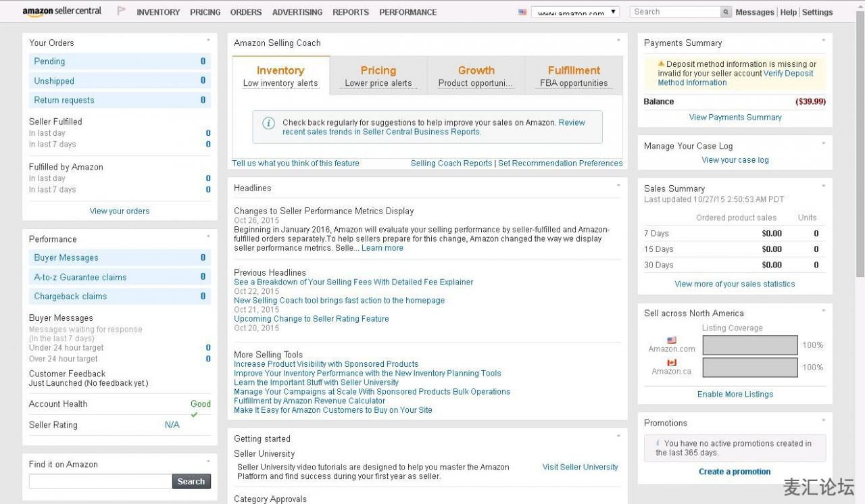Viewport: 865px width, 504px height.
Task: Open Fulfillment by Amazon Revenue Calculator
Action: click(310, 401)
